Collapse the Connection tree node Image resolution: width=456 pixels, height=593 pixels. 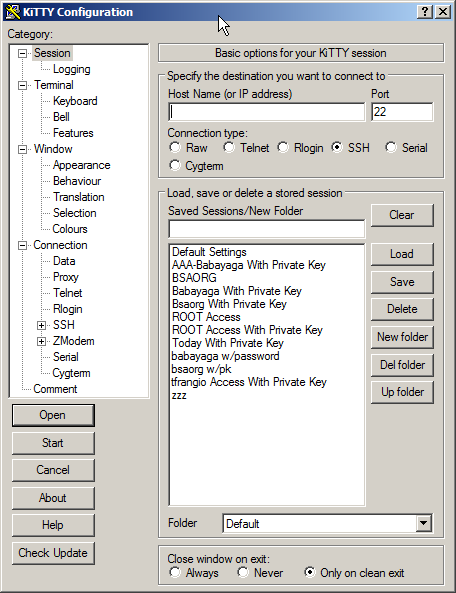(23, 245)
